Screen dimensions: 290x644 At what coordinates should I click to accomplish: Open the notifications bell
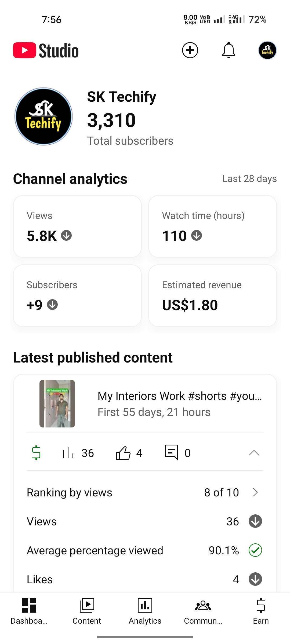click(229, 50)
